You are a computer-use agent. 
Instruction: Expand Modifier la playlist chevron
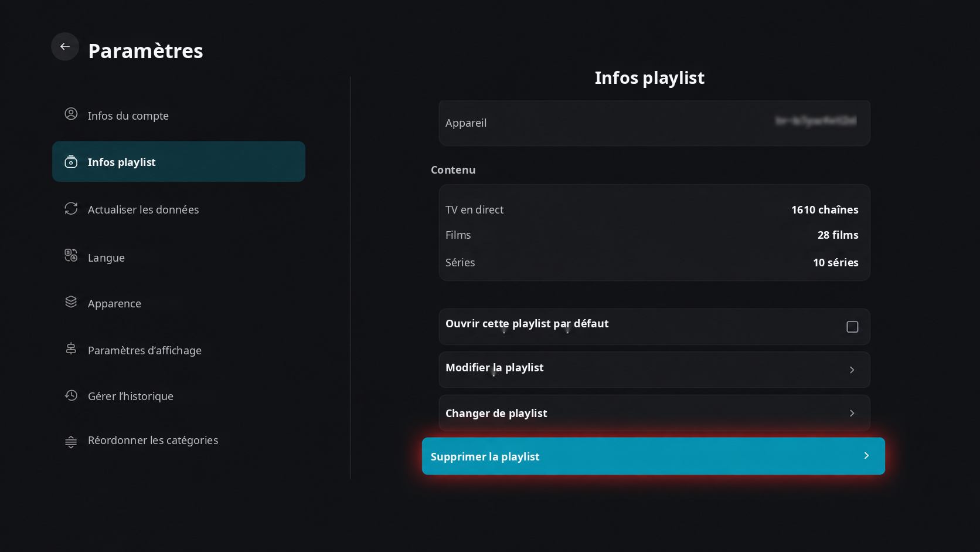(x=852, y=370)
